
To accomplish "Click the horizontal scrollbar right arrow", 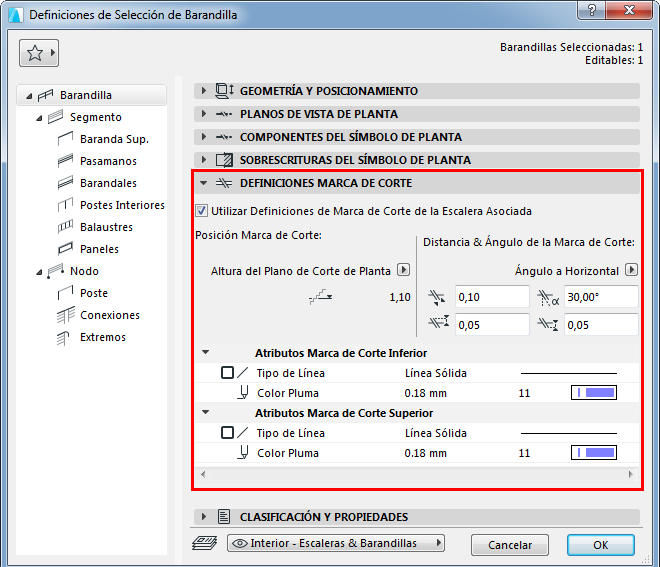I will pos(630,474).
